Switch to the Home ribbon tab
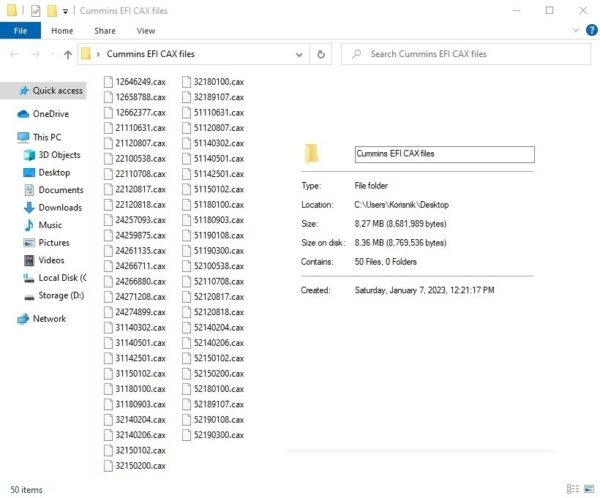 (x=62, y=31)
